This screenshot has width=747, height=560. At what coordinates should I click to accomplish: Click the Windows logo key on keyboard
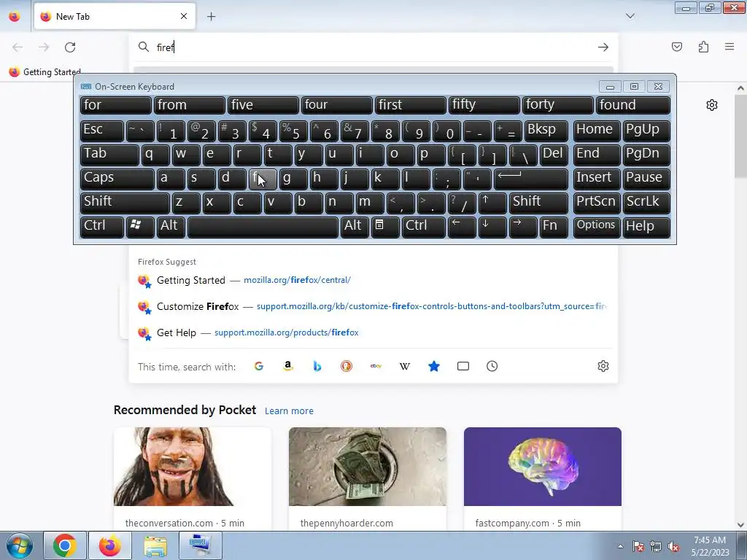tap(140, 227)
